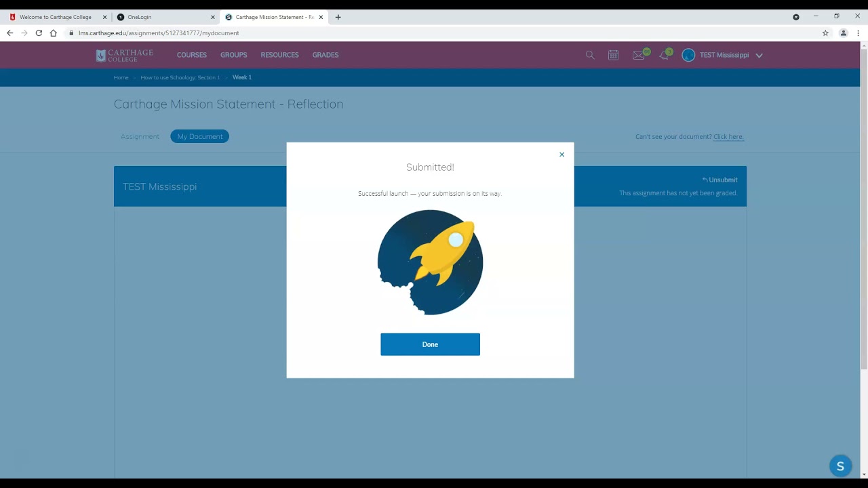Screen dimensions: 868x488
Task: Click 'This assignment has not yet been graded.' text
Action: [x=678, y=193]
